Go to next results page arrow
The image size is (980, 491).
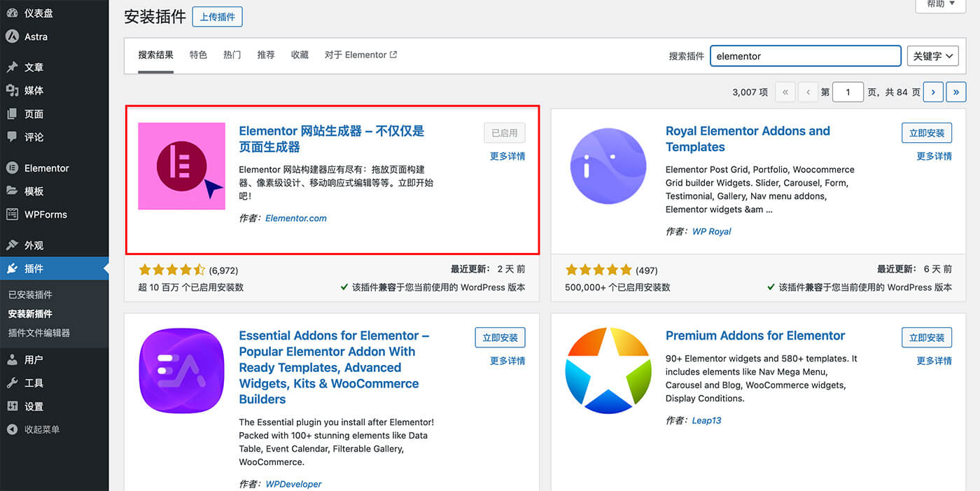(x=933, y=92)
